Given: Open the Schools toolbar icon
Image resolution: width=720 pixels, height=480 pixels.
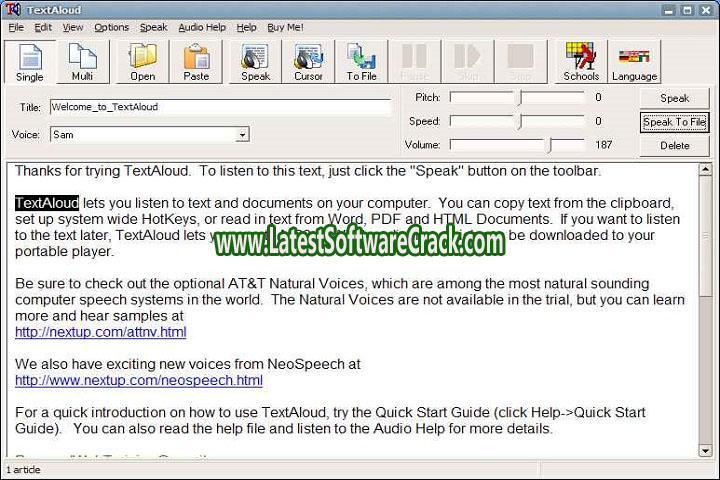Looking at the screenshot, I should [581, 62].
